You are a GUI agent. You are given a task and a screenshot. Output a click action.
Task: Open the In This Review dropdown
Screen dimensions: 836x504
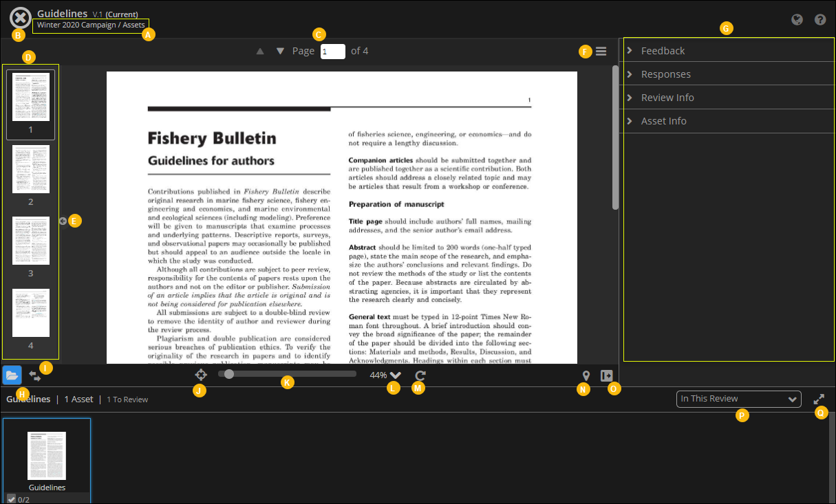pos(738,399)
